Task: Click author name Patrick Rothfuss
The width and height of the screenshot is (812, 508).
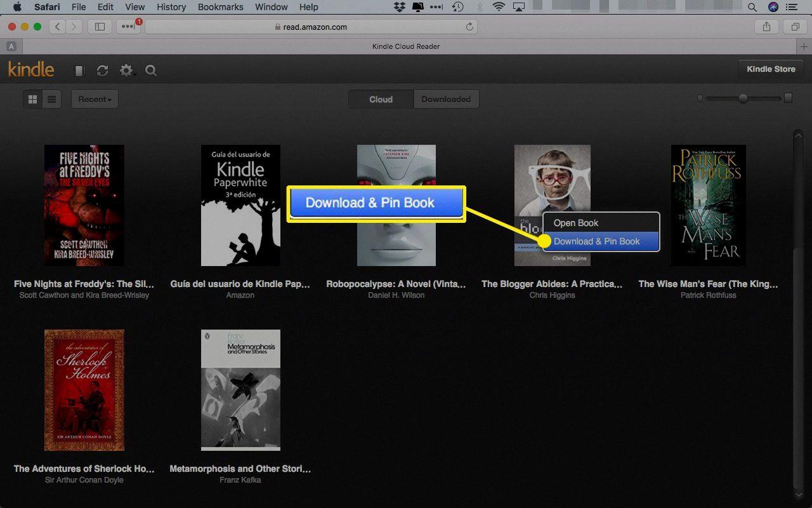Action: (709, 295)
